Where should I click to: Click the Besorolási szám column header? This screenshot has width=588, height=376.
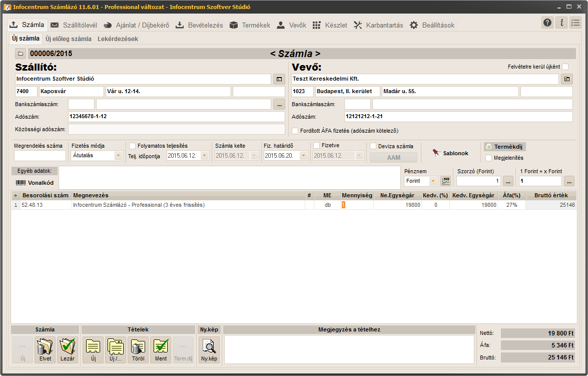[46, 195]
